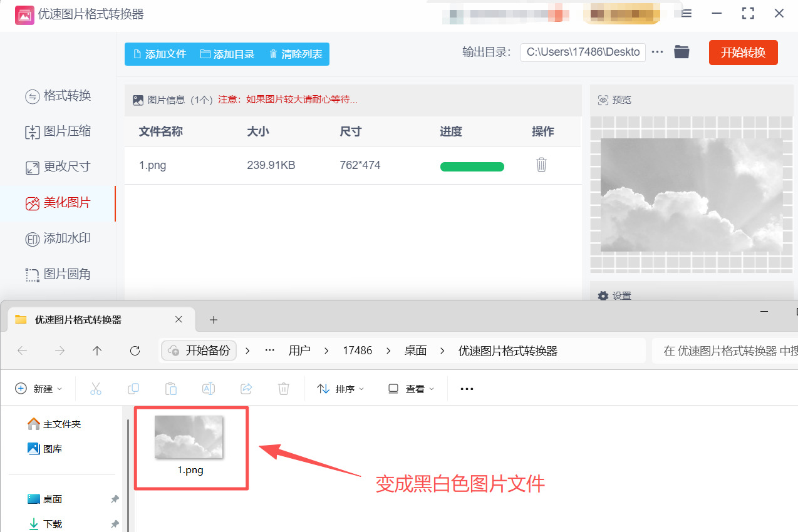Delete 1.png using the trash icon
Viewport: 798px width, 532px height.
point(541,165)
